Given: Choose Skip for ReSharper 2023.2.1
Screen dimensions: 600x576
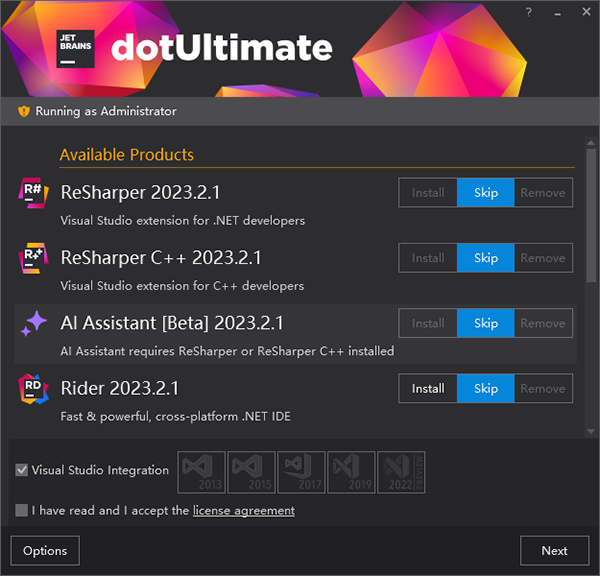Looking at the screenshot, I should 486,193.
